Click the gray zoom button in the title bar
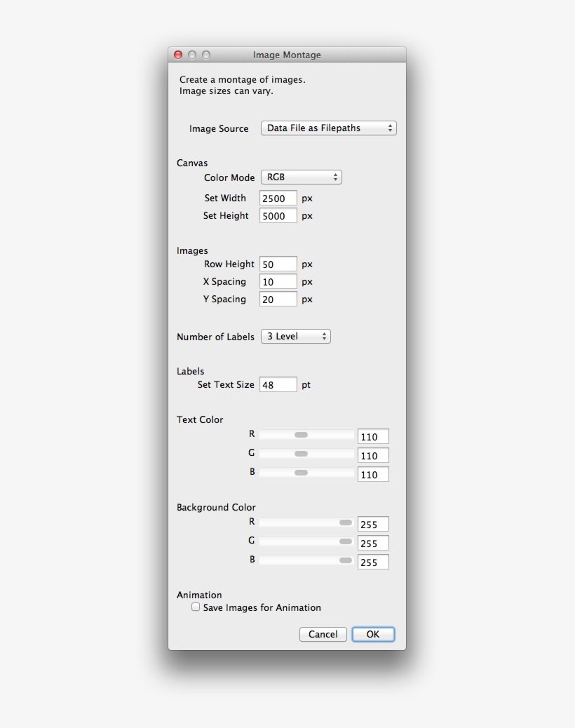The width and height of the screenshot is (575, 728). pyautogui.click(x=206, y=55)
